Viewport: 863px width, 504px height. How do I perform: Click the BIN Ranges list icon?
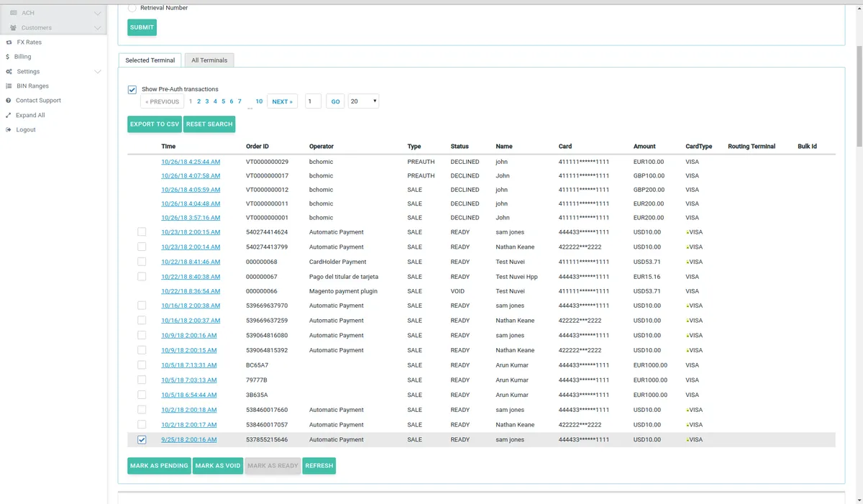click(x=9, y=86)
